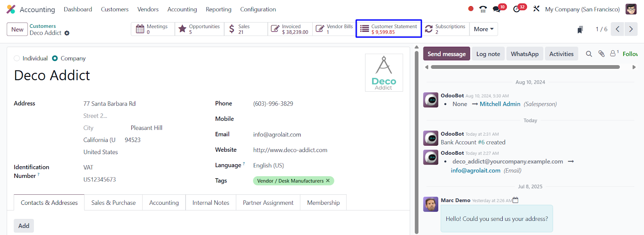Open followers list icon

[x=614, y=53]
